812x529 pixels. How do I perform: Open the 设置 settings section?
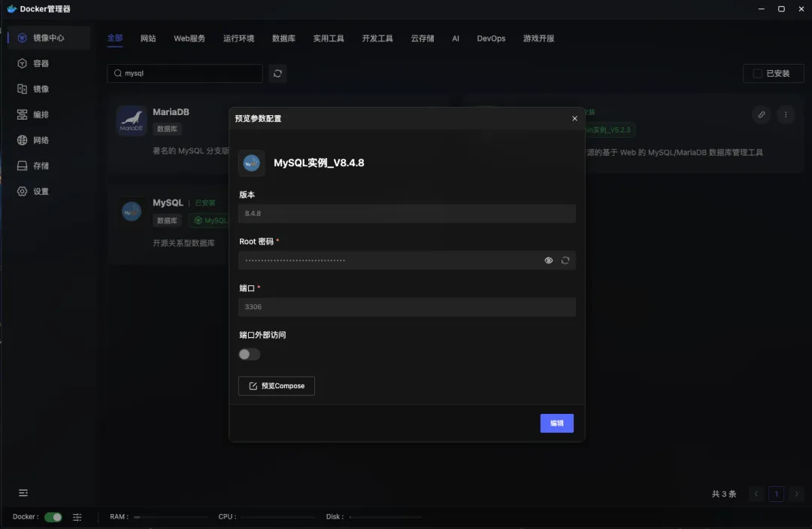[x=49, y=191]
